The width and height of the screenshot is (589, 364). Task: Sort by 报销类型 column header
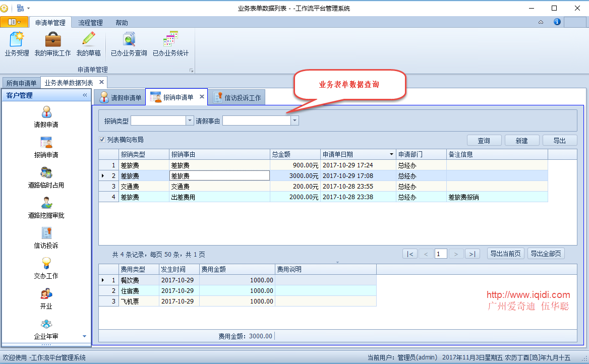(144, 154)
